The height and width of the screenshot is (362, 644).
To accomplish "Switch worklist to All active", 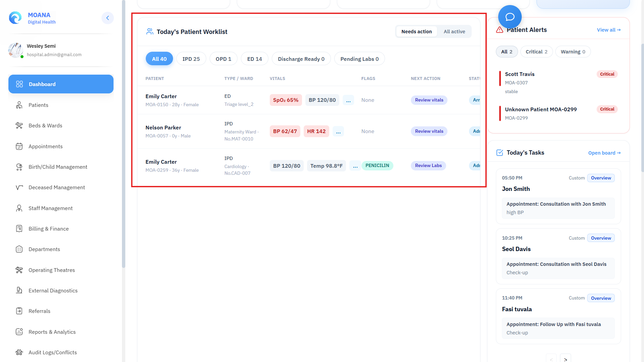I will 454,32.
